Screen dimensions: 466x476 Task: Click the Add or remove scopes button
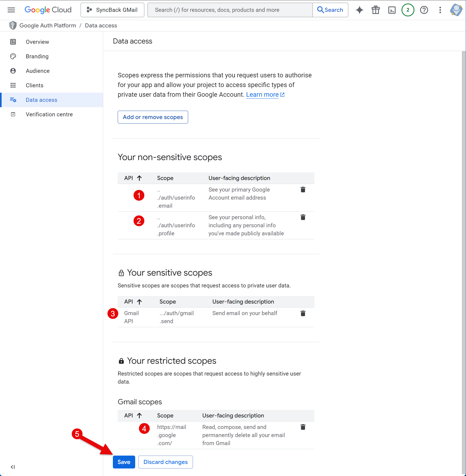point(153,117)
